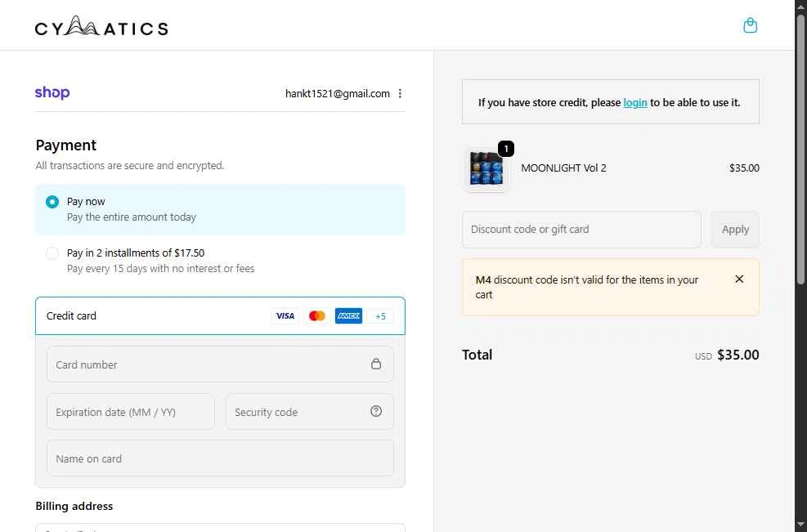
Task: Click the text 'All transactions are secure and encrypted.'
Action: [x=130, y=166]
